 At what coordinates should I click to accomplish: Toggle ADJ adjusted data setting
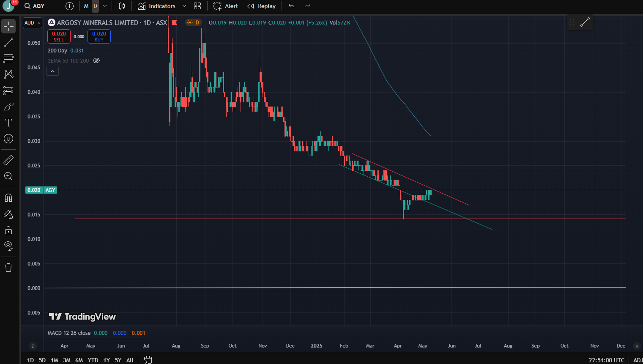coord(638,360)
